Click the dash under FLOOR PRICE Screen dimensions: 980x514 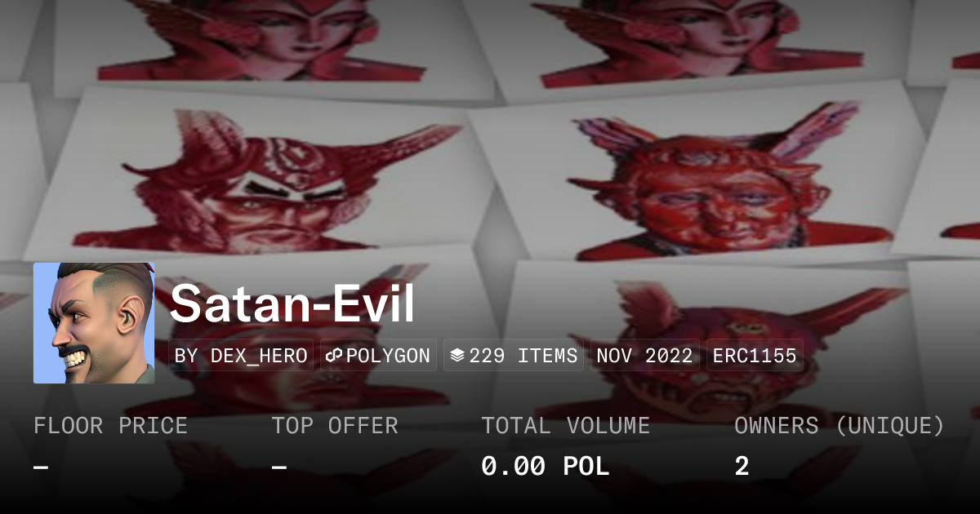[x=41, y=467]
